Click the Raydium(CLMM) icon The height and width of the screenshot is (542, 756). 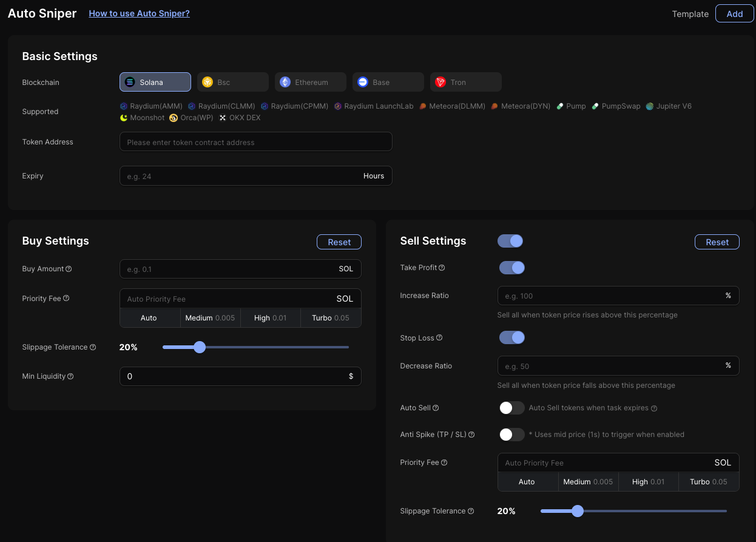(192, 106)
